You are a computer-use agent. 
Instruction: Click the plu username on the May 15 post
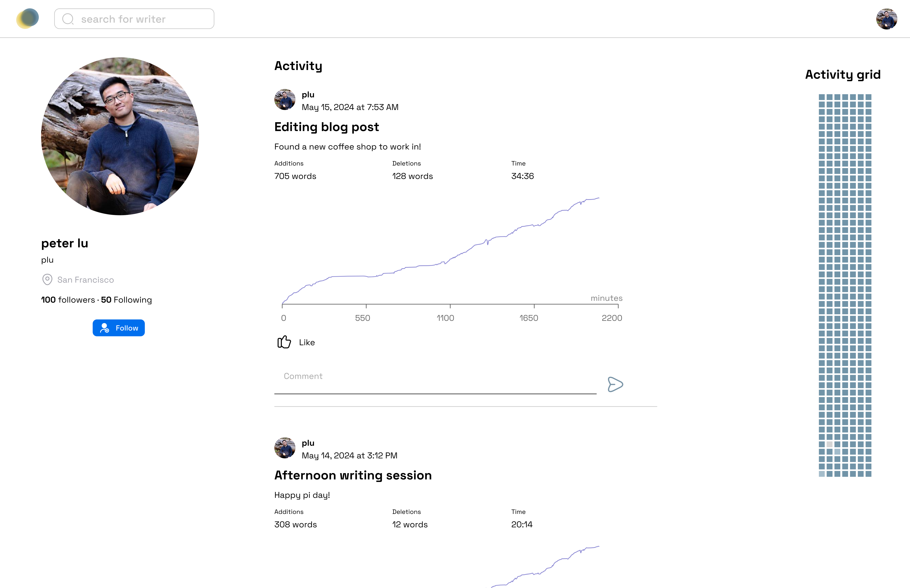(308, 95)
